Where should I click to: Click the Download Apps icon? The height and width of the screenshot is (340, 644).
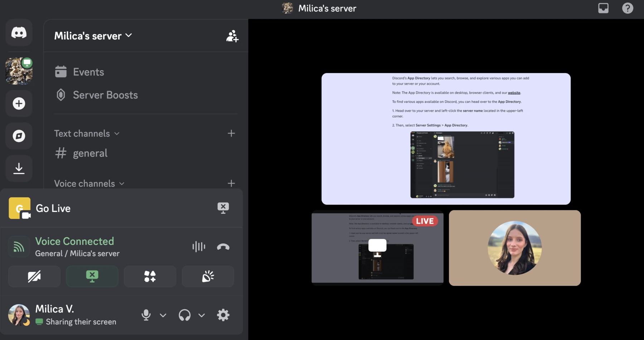point(19,168)
